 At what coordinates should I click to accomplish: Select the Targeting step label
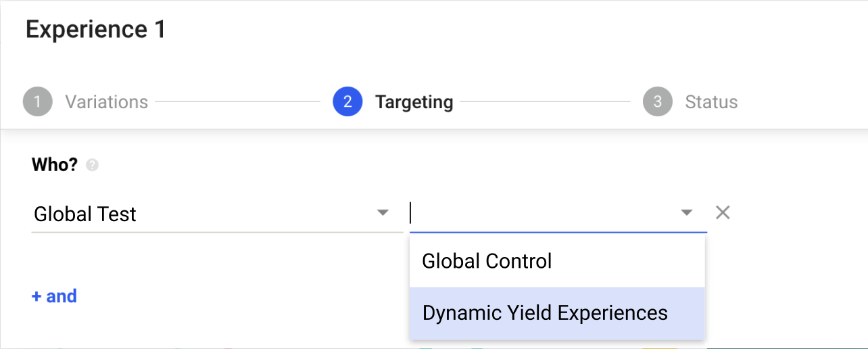coord(414,102)
